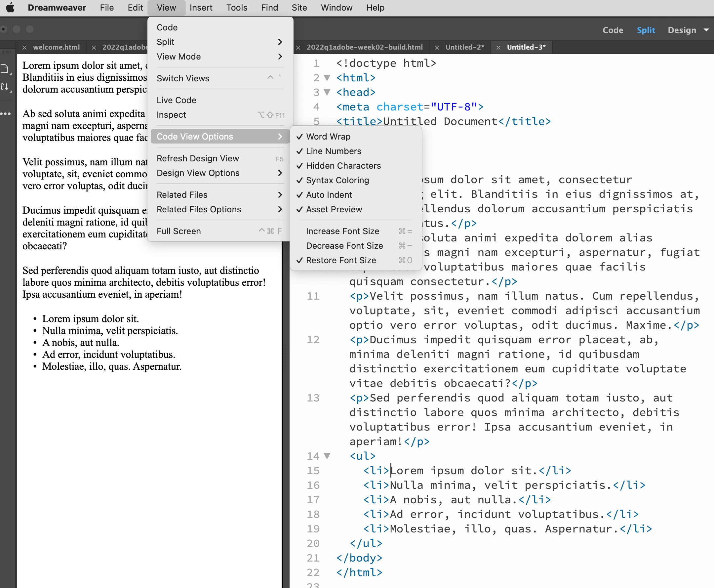This screenshot has height=588, width=714.
Task: Toggle Hidden Characters option off
Action: click(343, 166)
